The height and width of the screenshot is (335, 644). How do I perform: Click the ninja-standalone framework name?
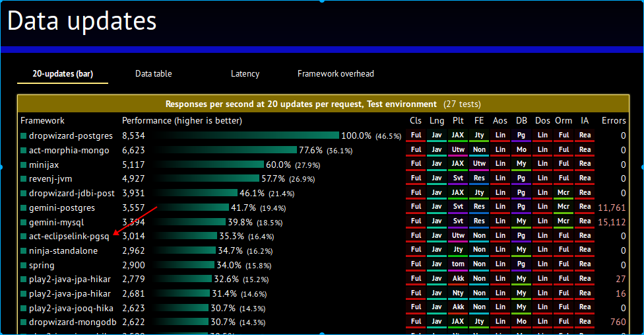click(x=63, y=250)
